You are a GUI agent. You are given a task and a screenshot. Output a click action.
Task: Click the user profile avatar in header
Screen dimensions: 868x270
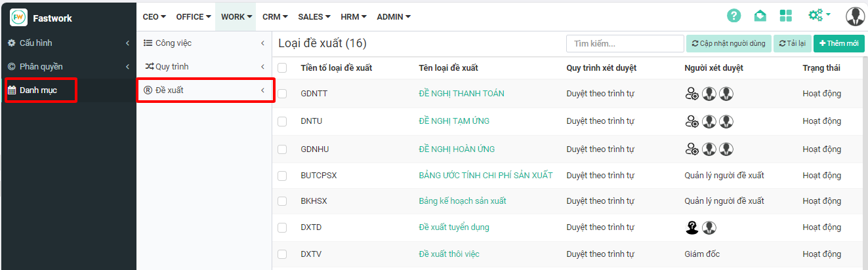click(855, 16)
